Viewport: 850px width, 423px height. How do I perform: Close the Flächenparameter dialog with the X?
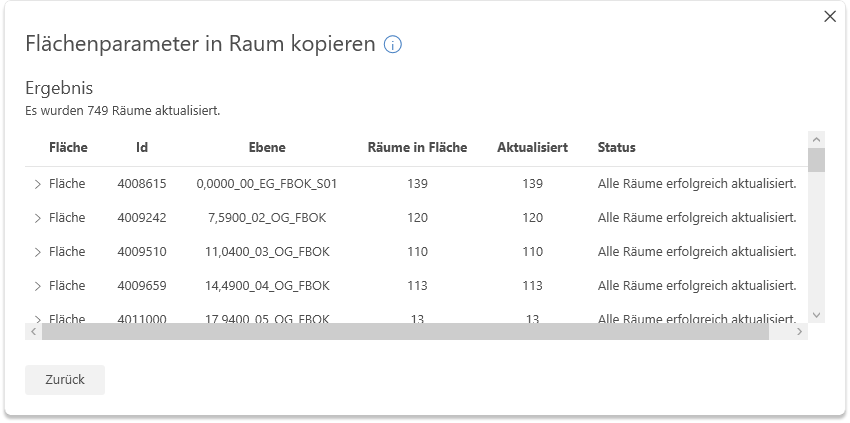pyautogui.click(x=829, y=16)
